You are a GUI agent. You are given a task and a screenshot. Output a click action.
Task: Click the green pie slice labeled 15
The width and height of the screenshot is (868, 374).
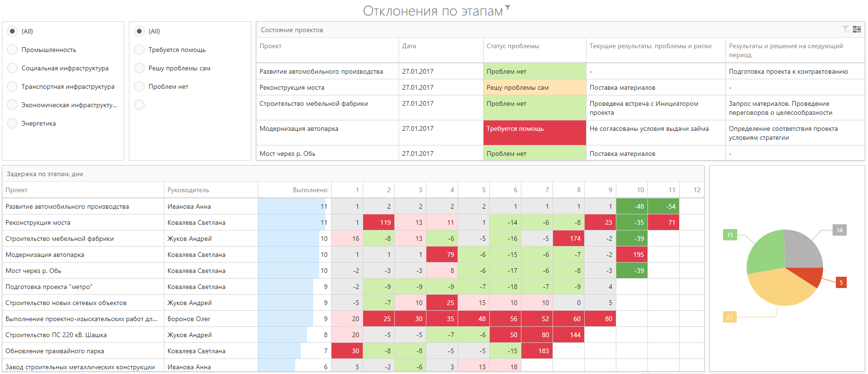point(766,253)
